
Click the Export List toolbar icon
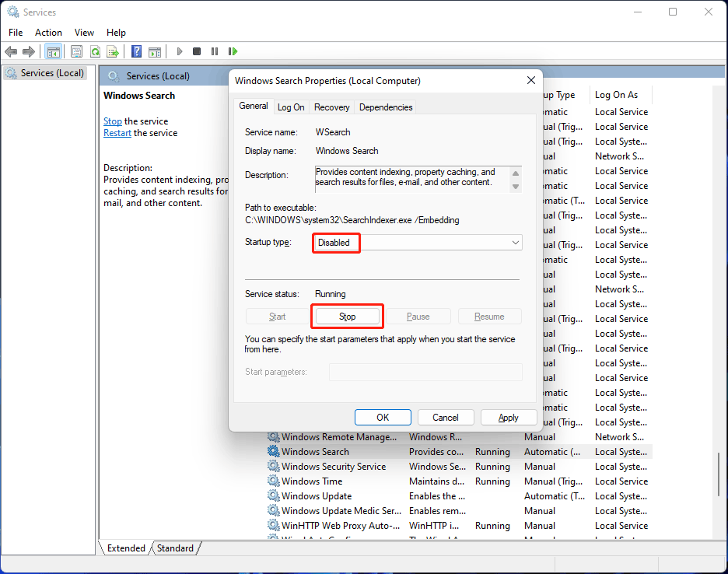click(114, 51)
